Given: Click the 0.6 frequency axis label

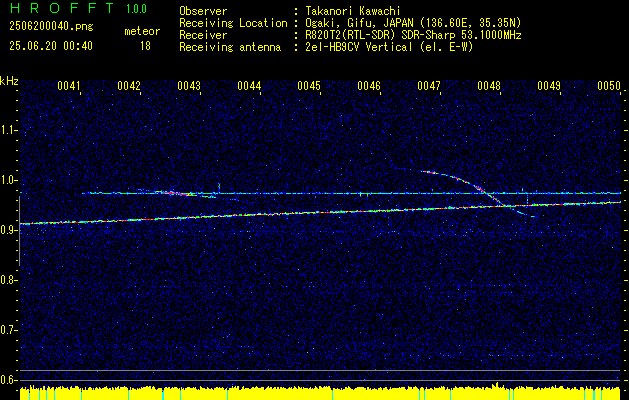Looking at the screenshot, I should click(9, 380).
